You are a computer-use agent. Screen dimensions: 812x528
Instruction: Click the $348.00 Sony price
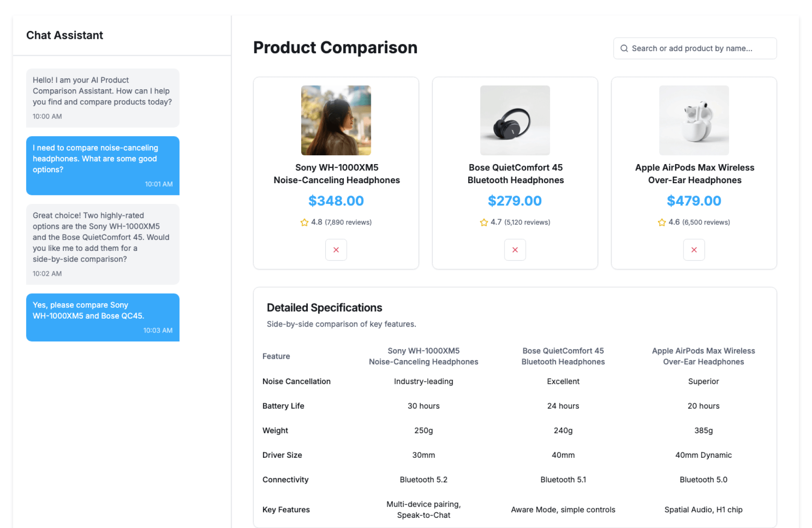point(336,201)
